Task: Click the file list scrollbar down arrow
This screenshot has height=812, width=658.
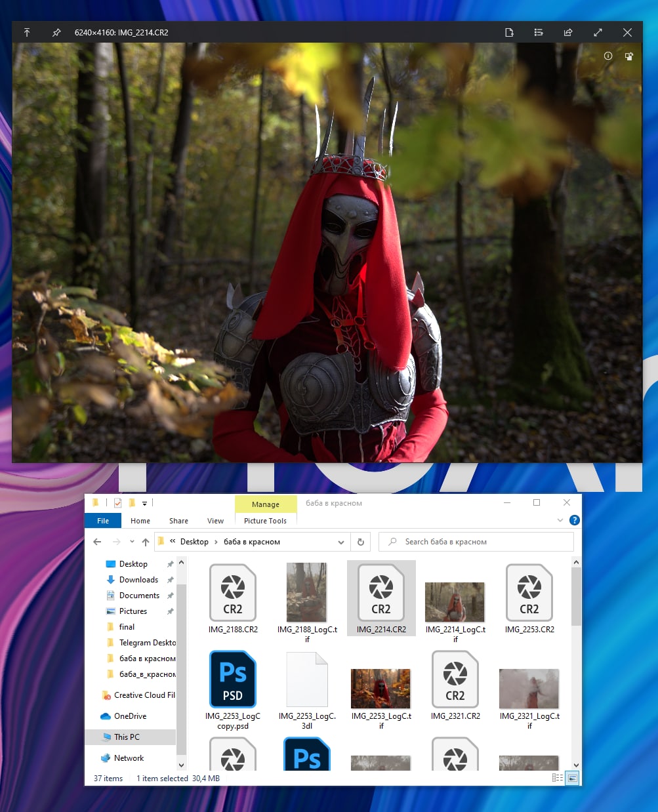Action: tap(576, 765)
